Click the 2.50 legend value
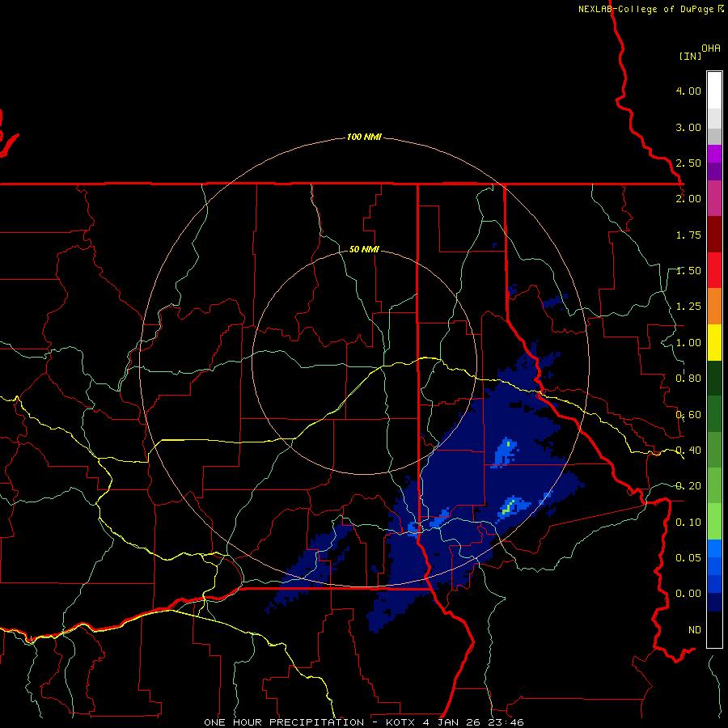 (688, 163)
